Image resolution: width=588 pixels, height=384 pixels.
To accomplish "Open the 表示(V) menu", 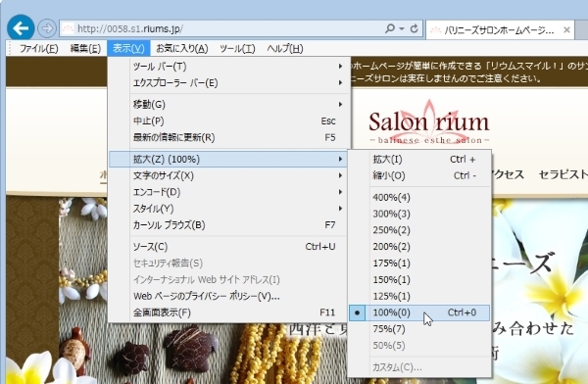I will tap(128, 48).
